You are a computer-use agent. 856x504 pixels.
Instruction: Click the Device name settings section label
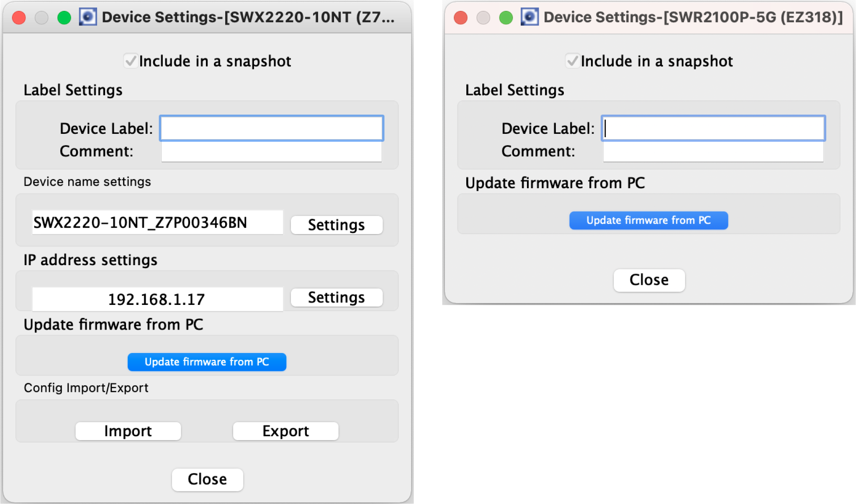pyautogui.click(x=87, y=182)
